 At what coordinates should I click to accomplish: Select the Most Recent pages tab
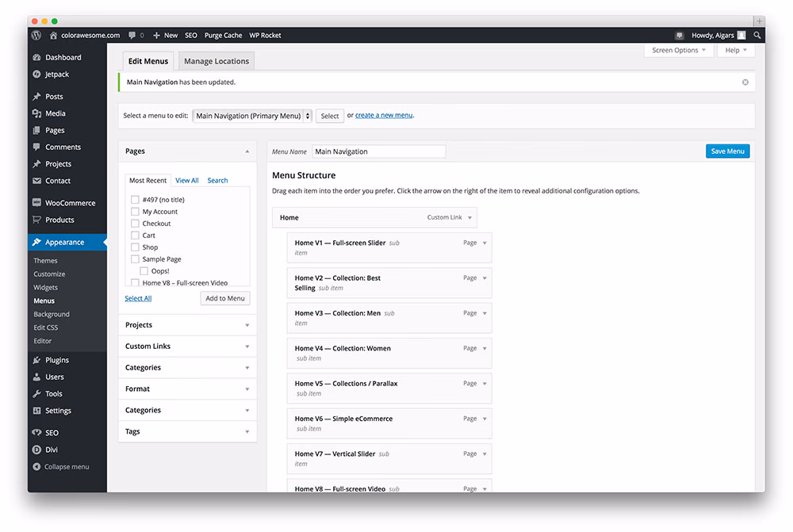[x=147, y=181]
